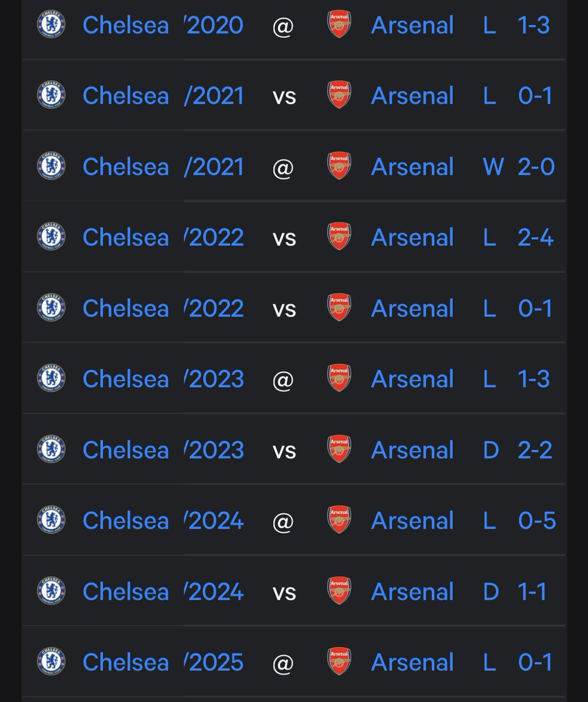This screenshot has width=588, height=702.
Task: Tap Arsenal crest in 0-5 loss row
Action: (x=339, y=520)
